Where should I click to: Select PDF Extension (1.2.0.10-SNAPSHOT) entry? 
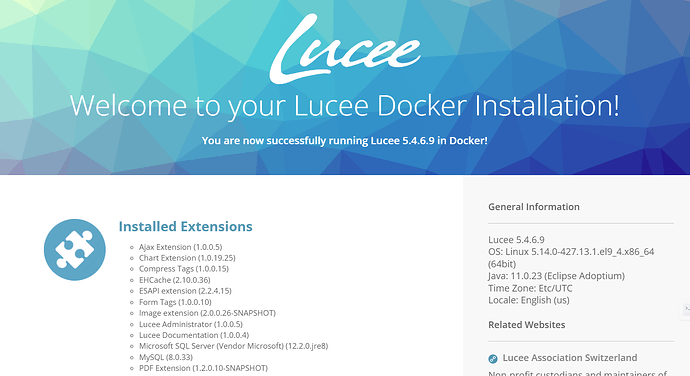(x=203, y=368)
